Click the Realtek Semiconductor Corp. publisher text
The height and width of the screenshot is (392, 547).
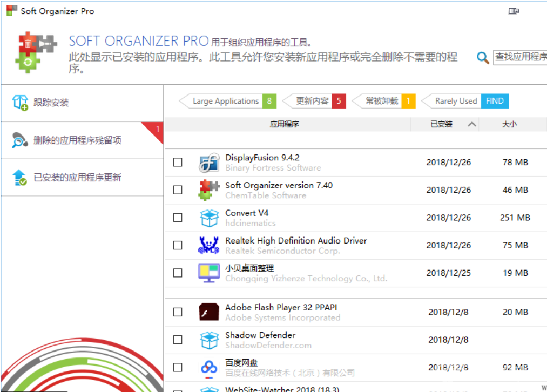point(282,251)
